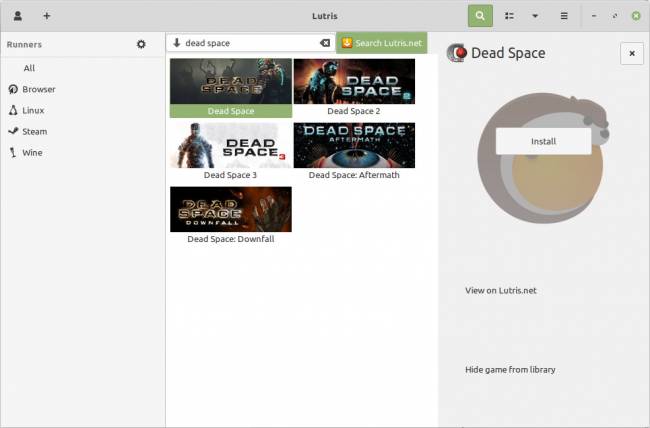Add a new game with plus icon
Image resolution: width=650 pixels, height=428 pixels.
[x=47, y=16]
